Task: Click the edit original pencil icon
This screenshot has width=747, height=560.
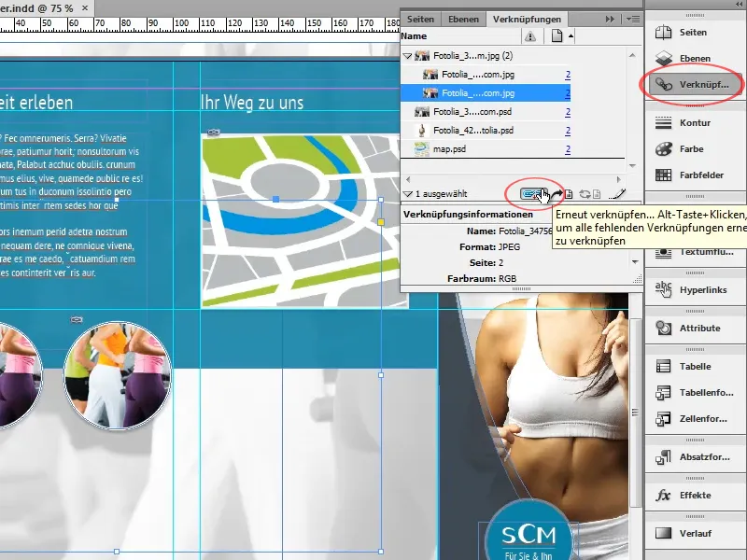Action: tap(617, 194)
